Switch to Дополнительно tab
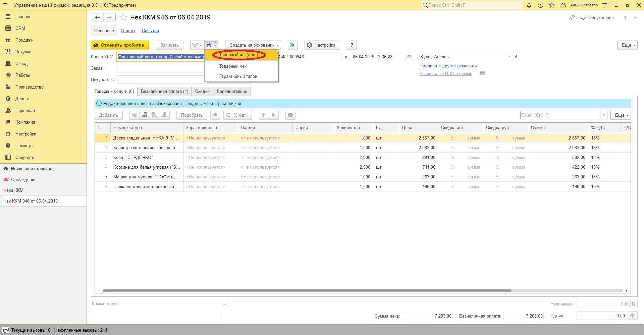 pos(232,91)
